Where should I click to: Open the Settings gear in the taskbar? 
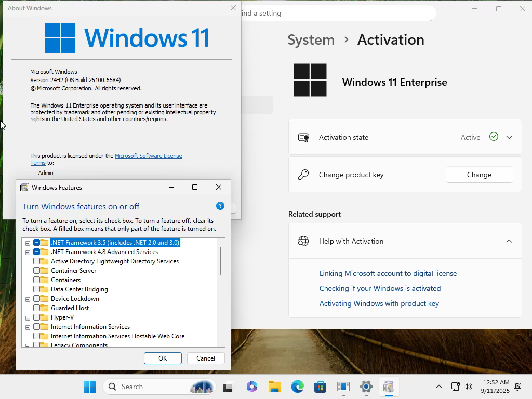(366, 387)
